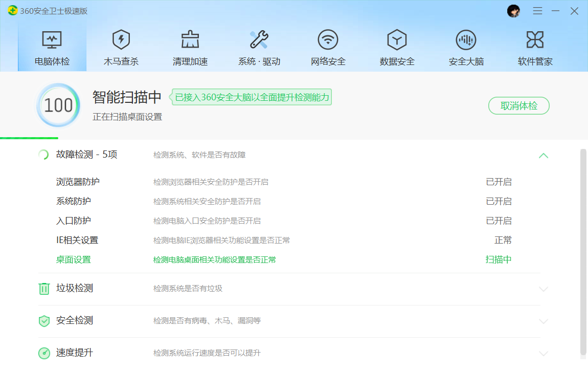Expand the 安全检测 section
Screen dimensions: 588x371
[544, 321]
